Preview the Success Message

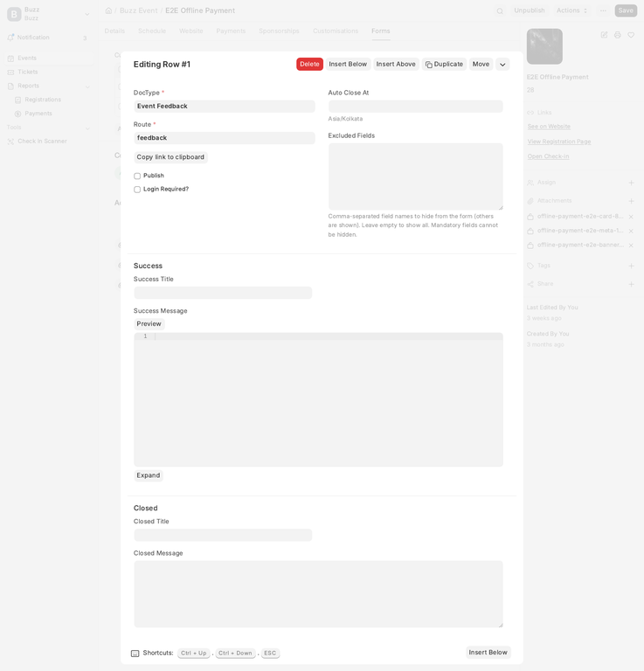pyautogui.click(x=149, y=324)
